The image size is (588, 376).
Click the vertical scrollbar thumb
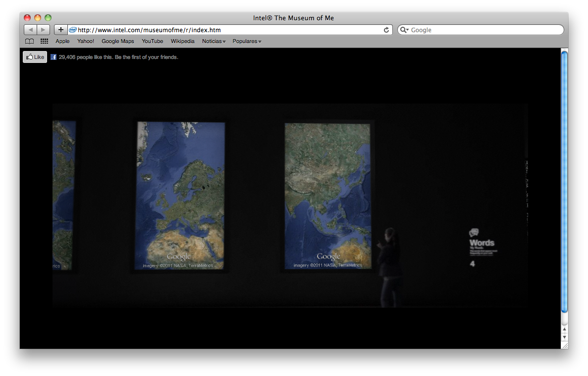[x=564, y=181]
